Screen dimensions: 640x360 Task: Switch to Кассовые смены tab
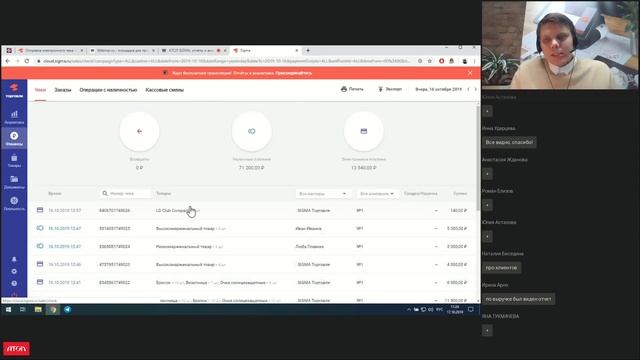coord(164,90)
